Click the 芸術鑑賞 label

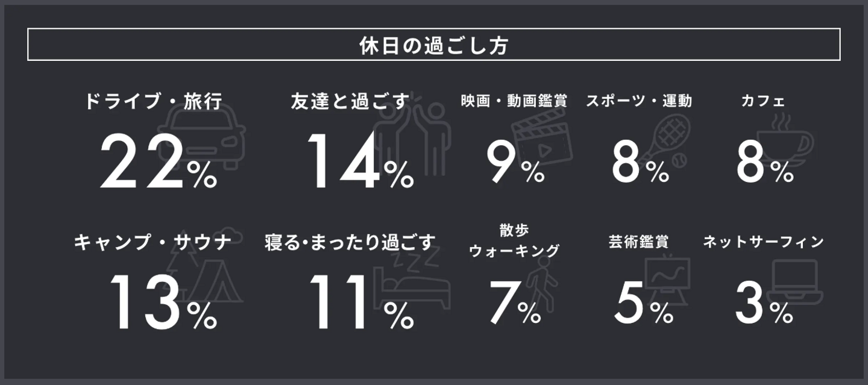click(x=639, y=242)
